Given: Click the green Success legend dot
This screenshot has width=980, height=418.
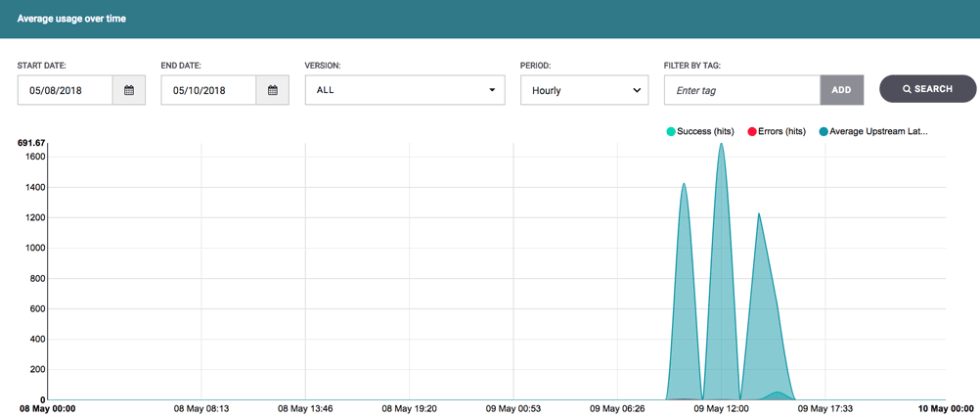Looking at the screenshot, I should (x=671, y=131).
